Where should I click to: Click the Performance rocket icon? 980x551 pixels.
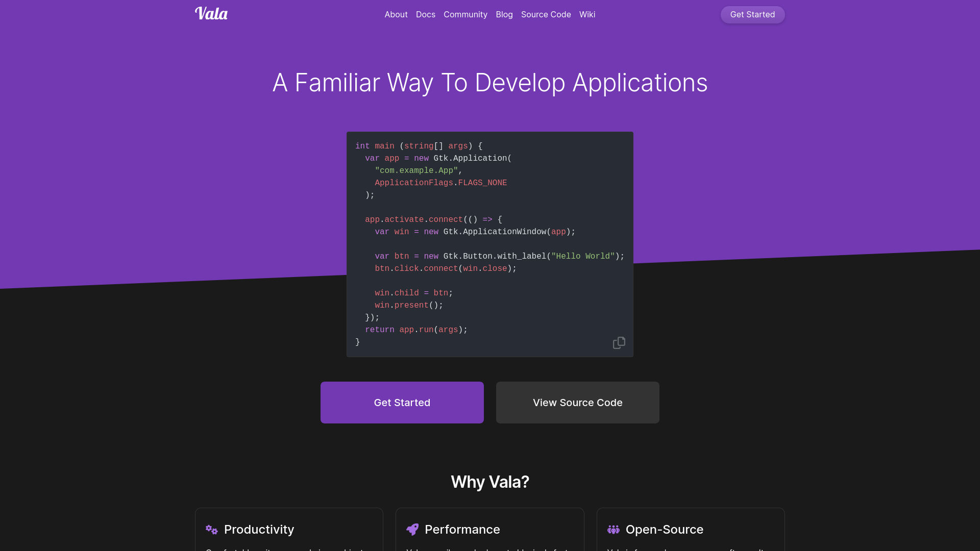(x=412, y=530)
